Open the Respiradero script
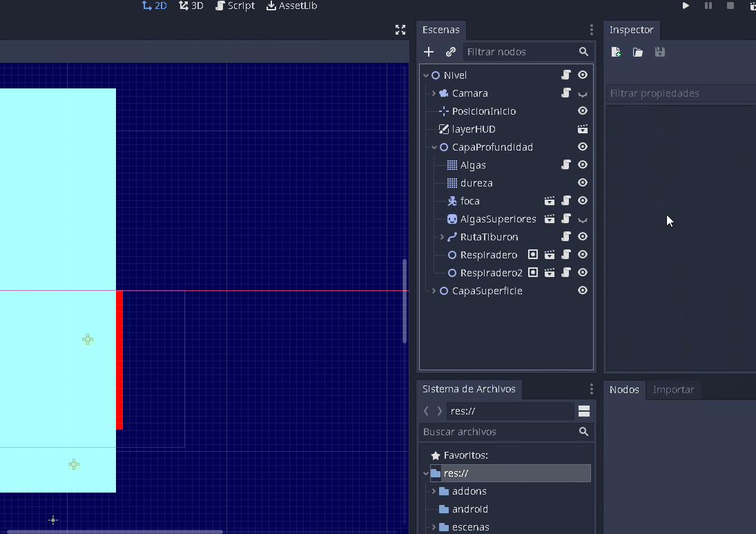The width and height of the screenshot is (756, 534). pos(566,254)
